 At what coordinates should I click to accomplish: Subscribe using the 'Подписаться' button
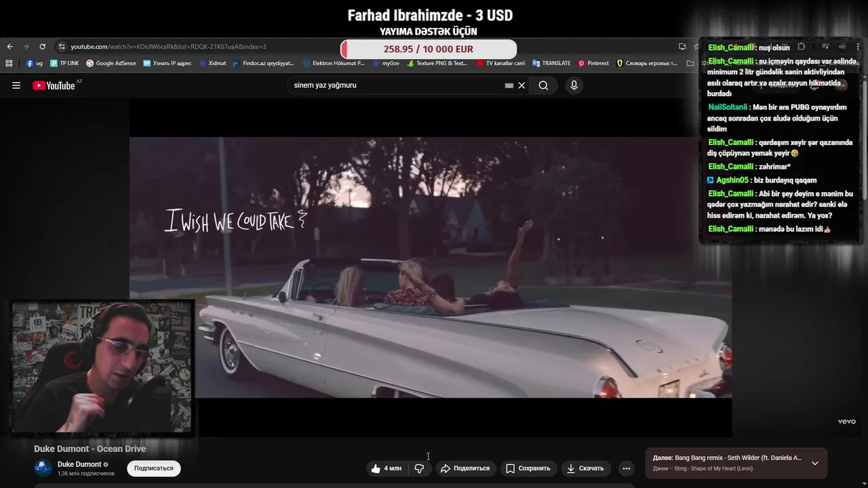(154, 468)
